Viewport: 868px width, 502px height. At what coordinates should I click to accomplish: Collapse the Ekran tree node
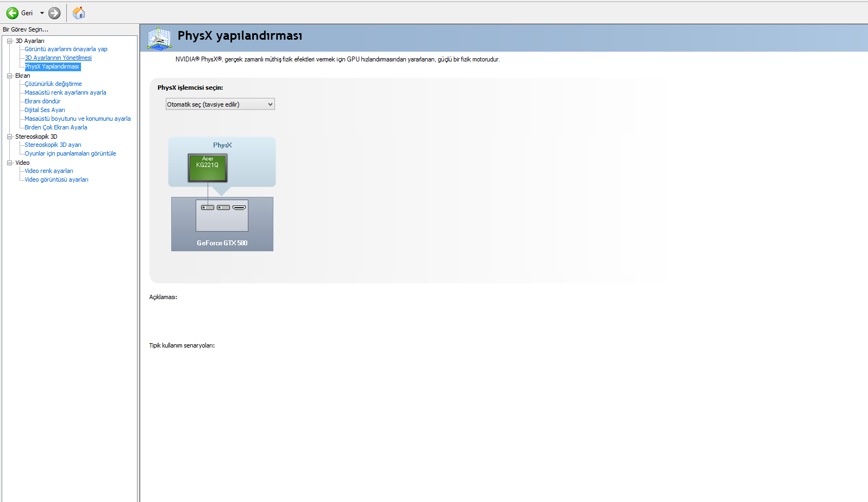coord(9,76)
